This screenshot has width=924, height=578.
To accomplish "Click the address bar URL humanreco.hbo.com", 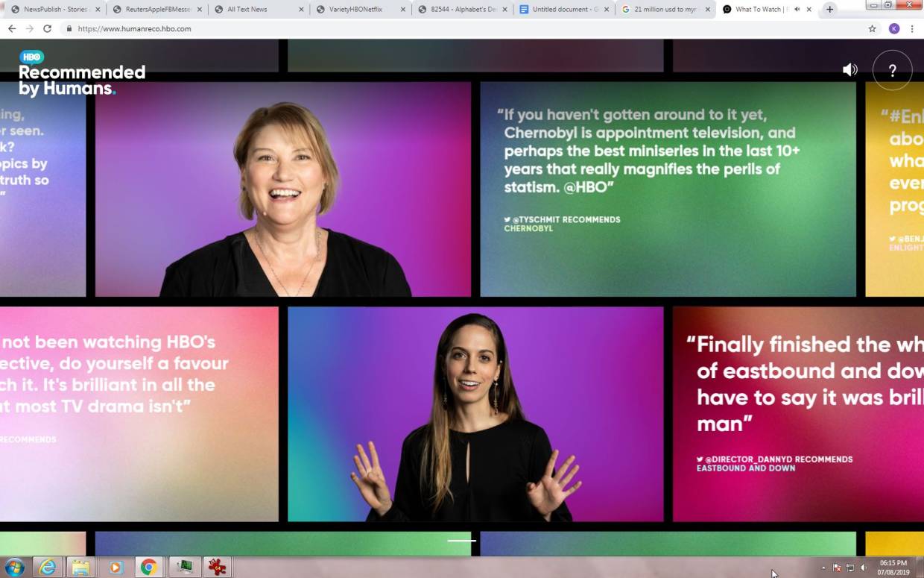I will pyautogui.click(x=134, y=28).
